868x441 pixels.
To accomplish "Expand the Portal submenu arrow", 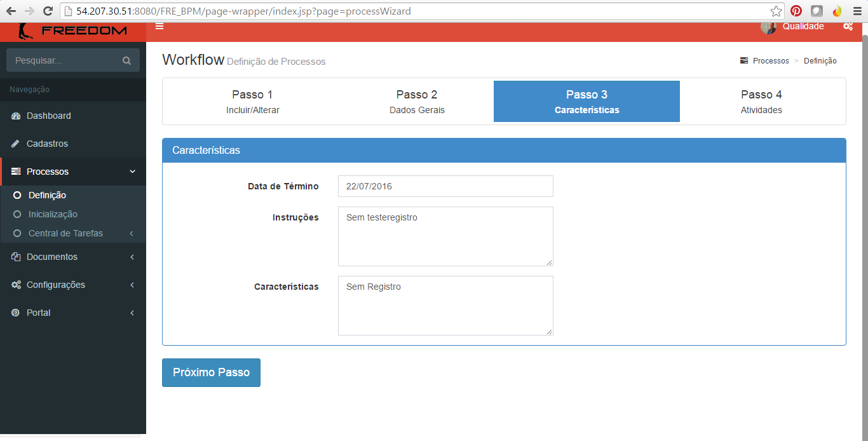I will click(132, 313).
